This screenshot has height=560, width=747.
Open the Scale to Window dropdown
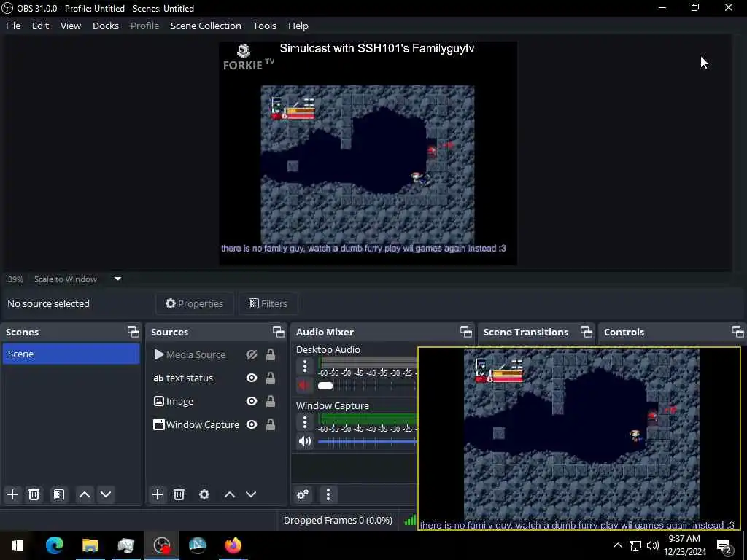click(x=77, y=279)
